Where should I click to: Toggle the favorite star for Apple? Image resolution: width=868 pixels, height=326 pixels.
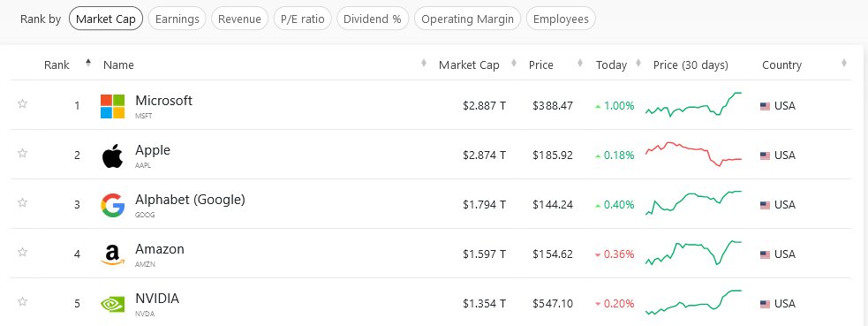(x=22, y=153)
